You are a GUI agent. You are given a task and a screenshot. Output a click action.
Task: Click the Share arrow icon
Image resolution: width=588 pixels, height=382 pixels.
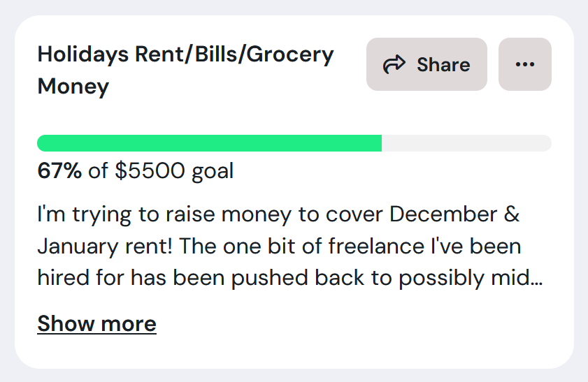[395, 65]
